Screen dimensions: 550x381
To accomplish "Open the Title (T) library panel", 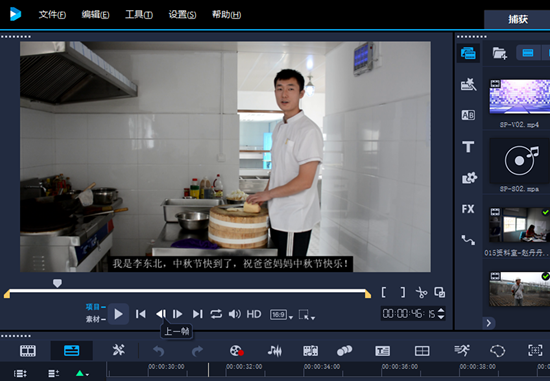I will 468,147.
